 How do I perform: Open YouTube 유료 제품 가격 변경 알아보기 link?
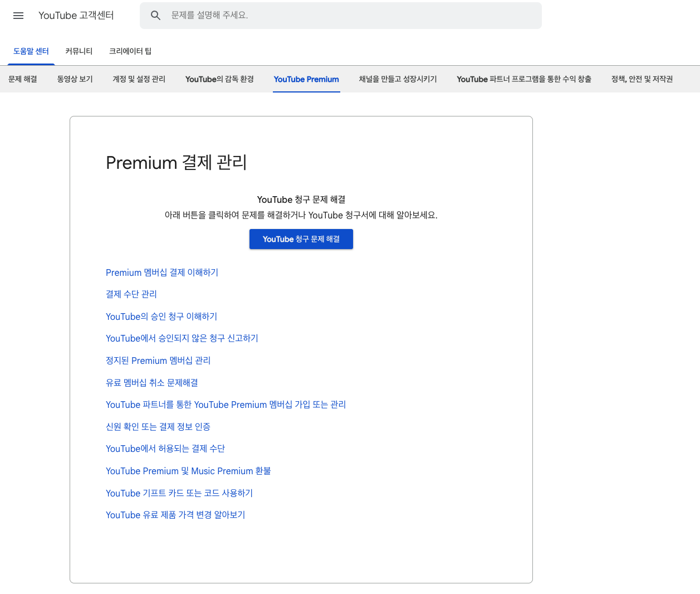coord(175,515)
